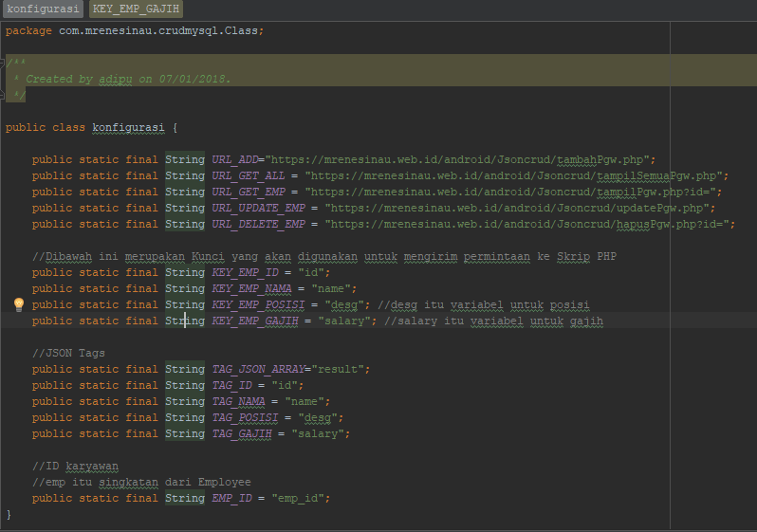The height and width of the screenshot is (532, 757).
Task: Collapse the Javadoc comment fold marker
Action: click(4, 63)
